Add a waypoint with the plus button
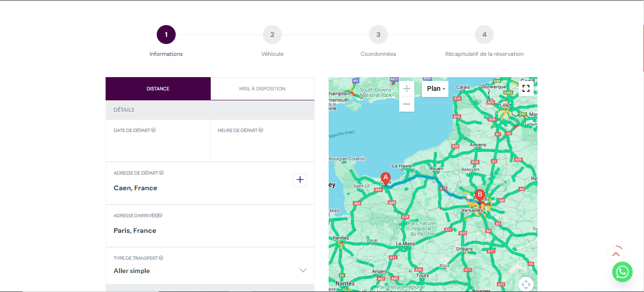Viewport: 644px width, 292px height. pos(300,180)
